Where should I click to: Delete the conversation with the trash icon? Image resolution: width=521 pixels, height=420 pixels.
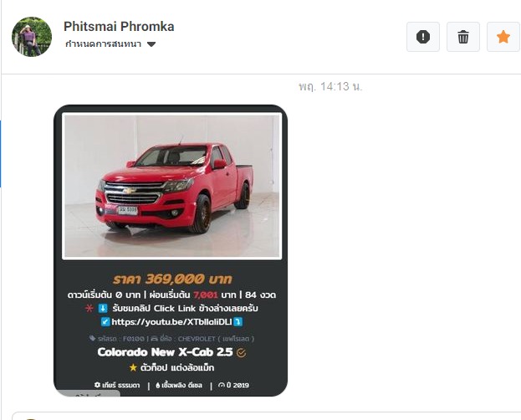coord(462,37)
